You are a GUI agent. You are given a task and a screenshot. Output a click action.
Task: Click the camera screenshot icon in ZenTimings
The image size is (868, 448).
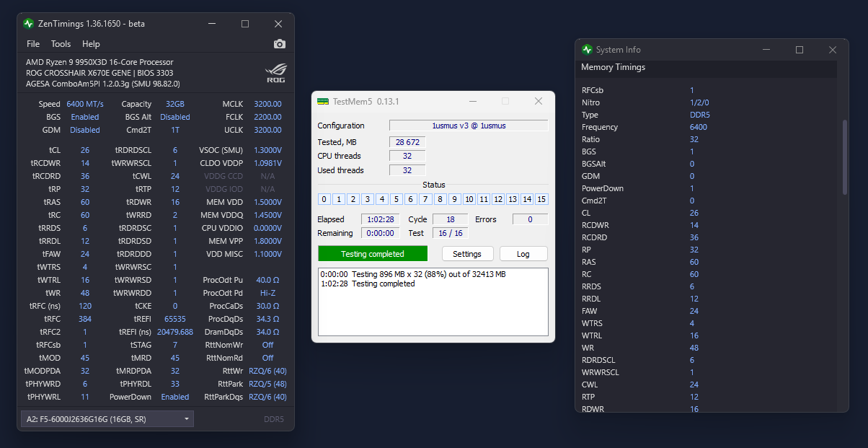tap(280, 44)
